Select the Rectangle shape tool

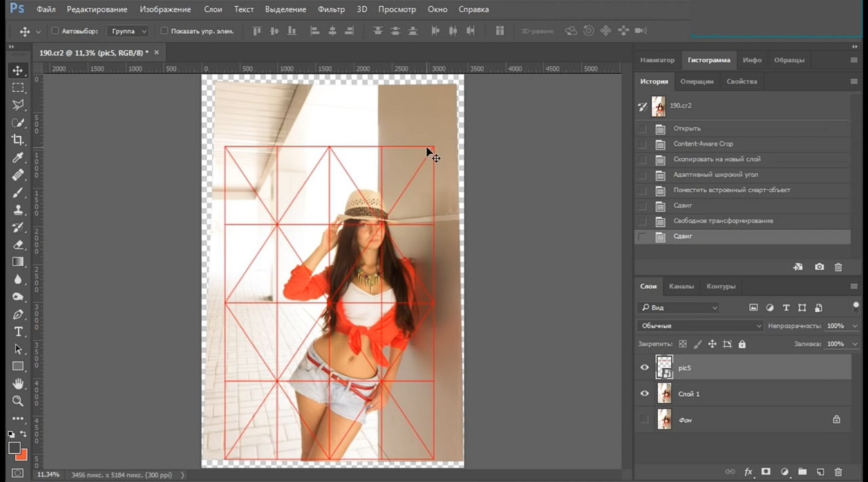click(18, 367)
